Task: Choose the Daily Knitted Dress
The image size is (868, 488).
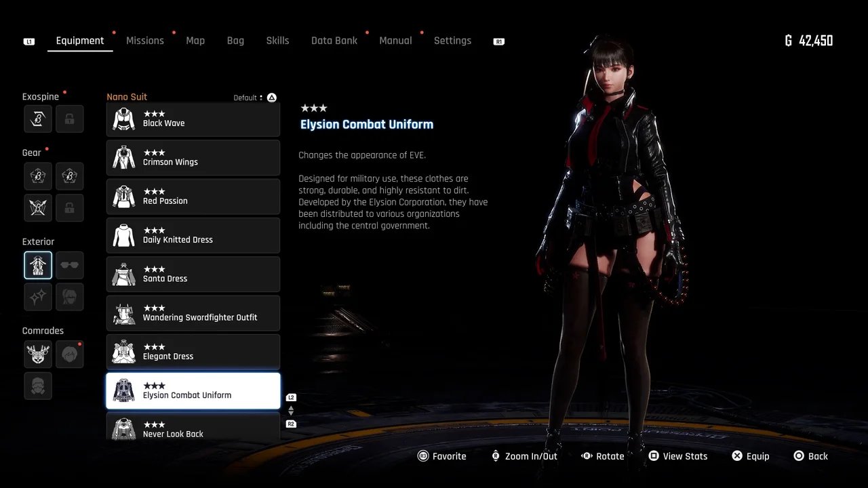Action: [x=193, y=235]
